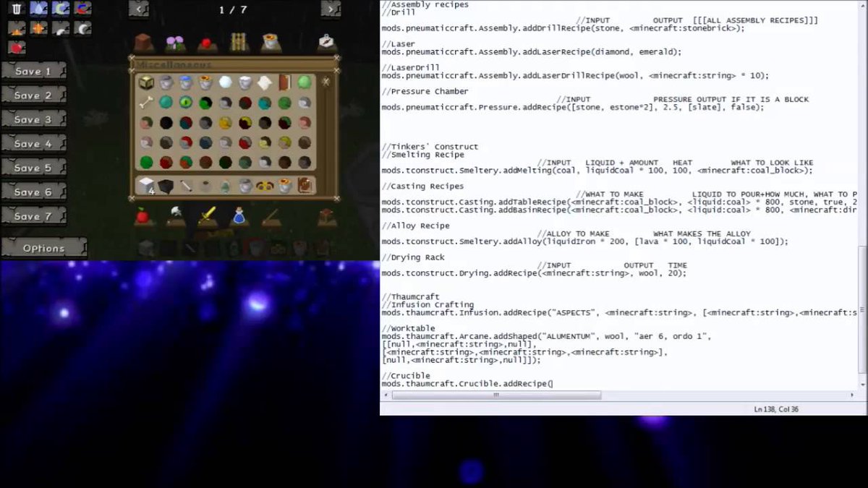The height and width of the screenshot is (488, 868).
Task: Click the noon sun time-set icon
Action: tap(38, 30)
